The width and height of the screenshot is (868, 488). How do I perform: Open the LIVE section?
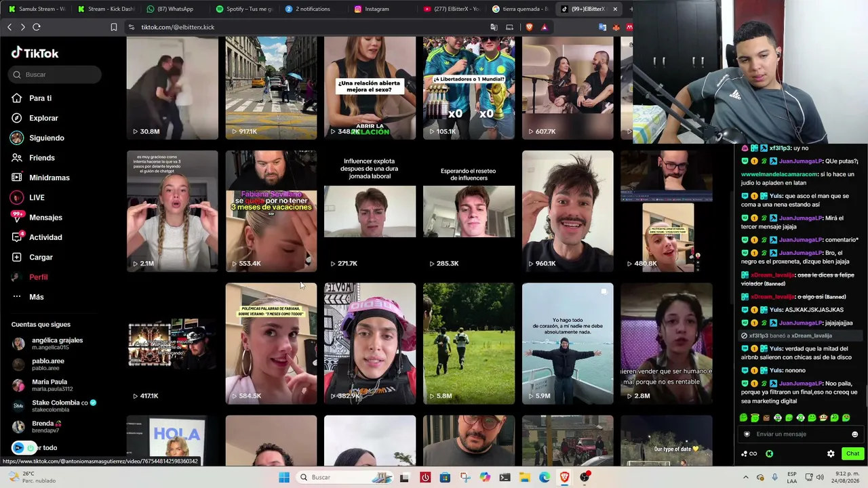pos(37,197)
